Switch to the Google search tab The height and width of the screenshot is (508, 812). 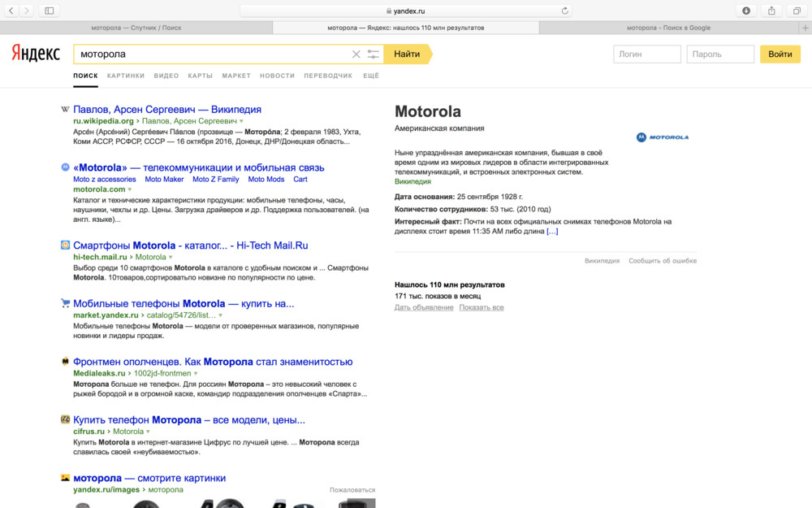(668, 28)
